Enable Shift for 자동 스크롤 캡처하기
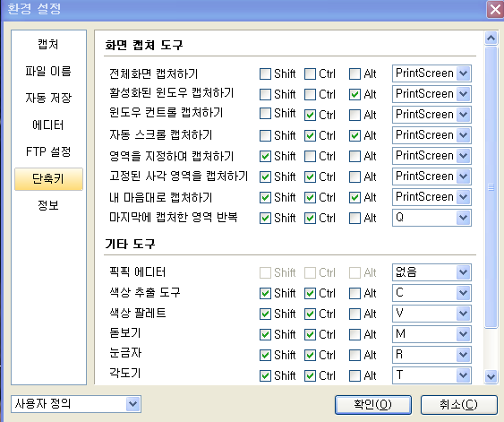 pyautogui.click(x=265, y=135)
